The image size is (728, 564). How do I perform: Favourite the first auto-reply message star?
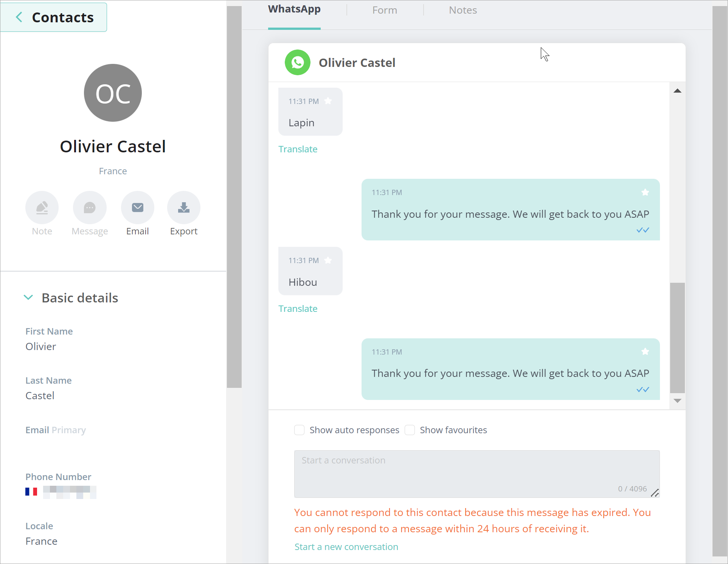[645, 192]
